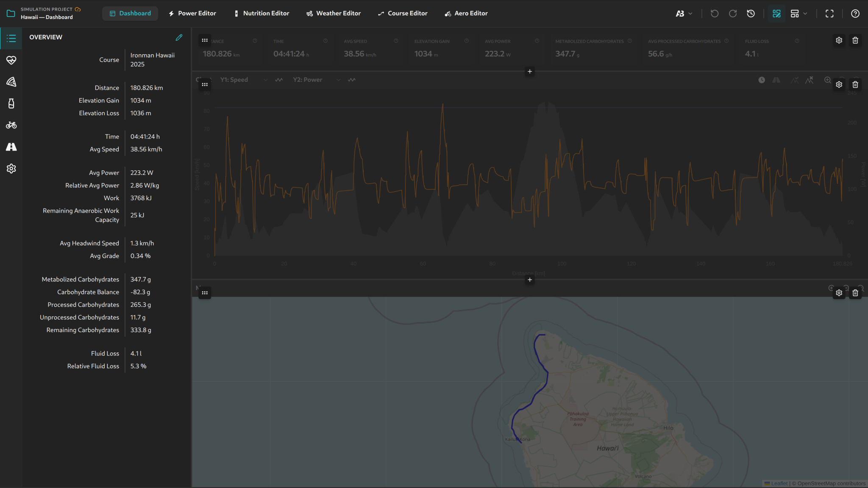Open the Aero Editor tab
868x488 pixels.
[466, 14]
